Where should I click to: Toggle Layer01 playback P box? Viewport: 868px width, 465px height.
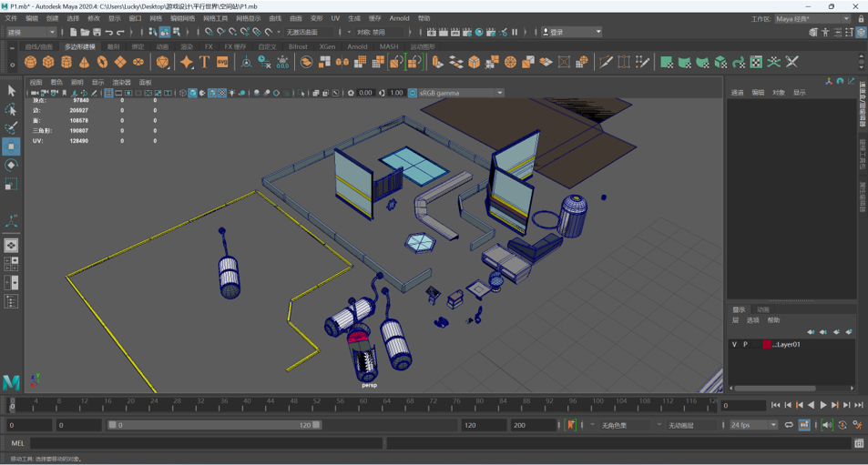[745, 345]
